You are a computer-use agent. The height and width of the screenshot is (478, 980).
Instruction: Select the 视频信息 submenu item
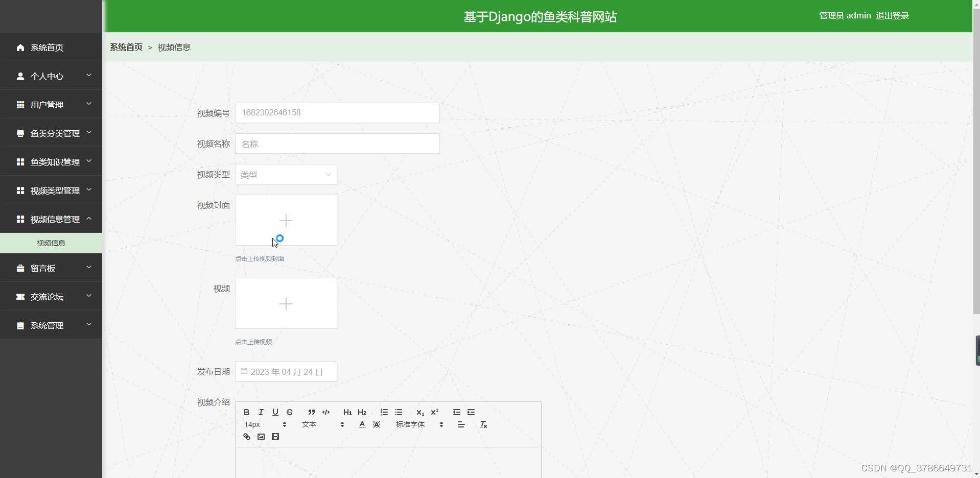(51, 243)
